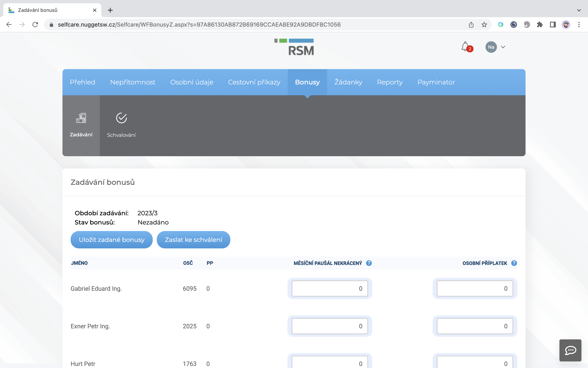Click Uložit zadané bonusy button
Screen dimensions: 588x368
(x=111, y=240)
